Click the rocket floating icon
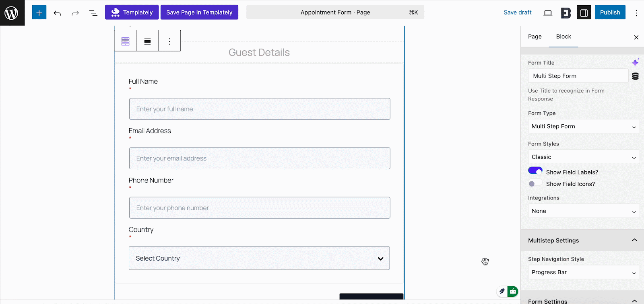 point(502,291)
